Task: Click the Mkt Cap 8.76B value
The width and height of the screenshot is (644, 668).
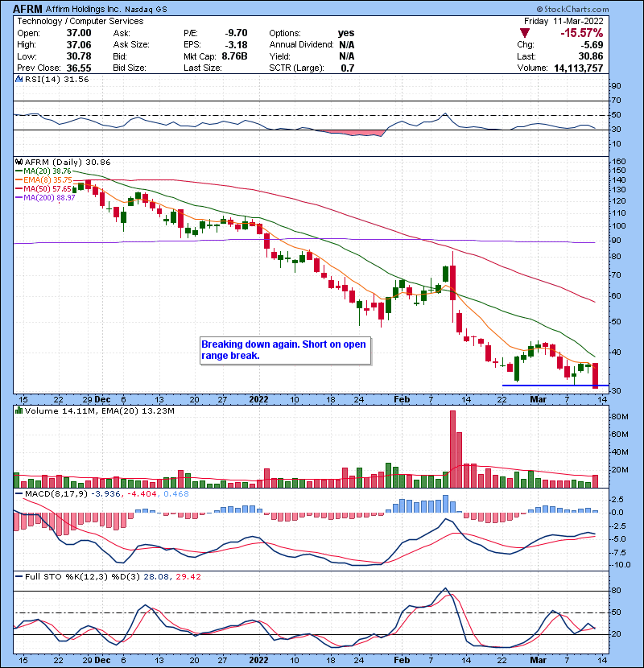Action: click(234, 56)
